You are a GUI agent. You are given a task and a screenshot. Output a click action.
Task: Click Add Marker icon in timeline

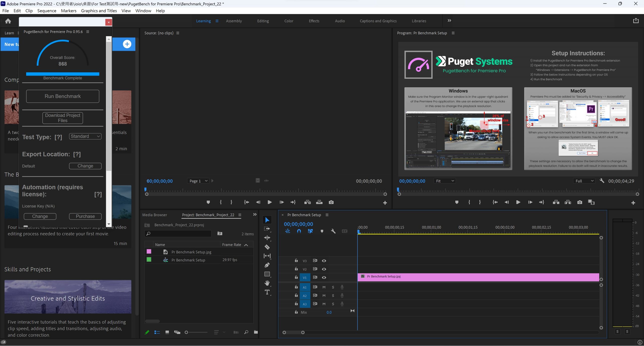pos(322,231)
